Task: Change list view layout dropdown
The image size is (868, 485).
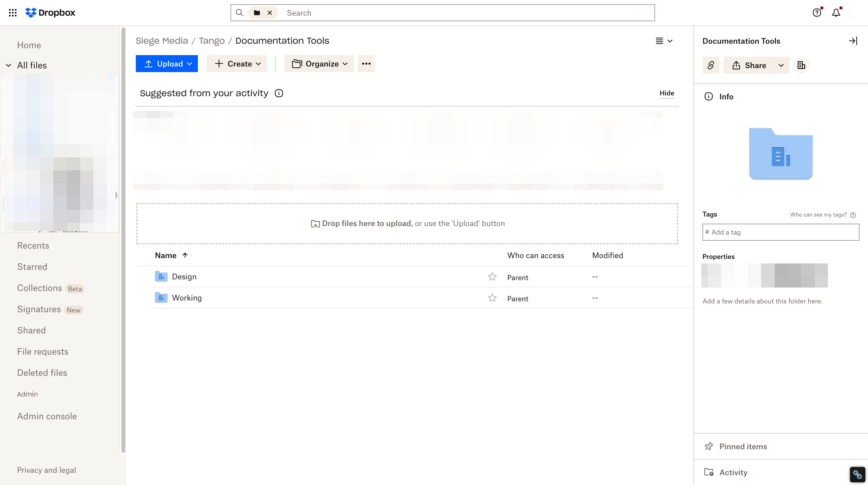Action: click(x=664, y=41)
